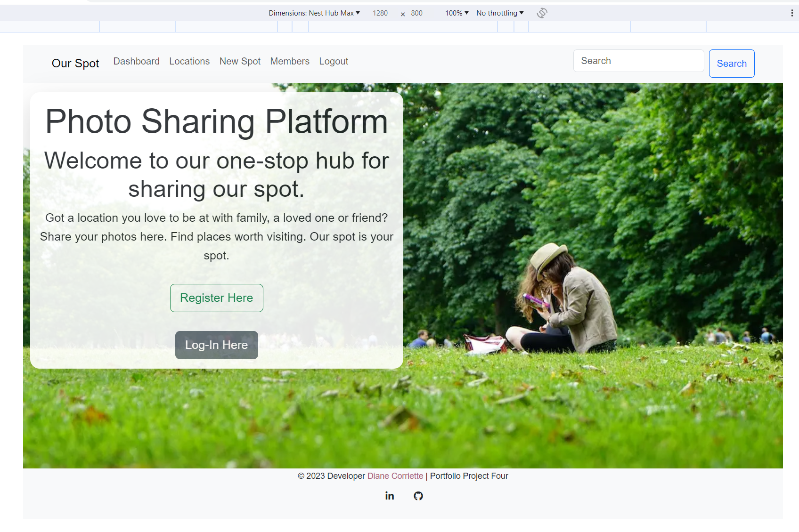Select the Members nav item
799x532 pixels.
[x=290, y=61]
